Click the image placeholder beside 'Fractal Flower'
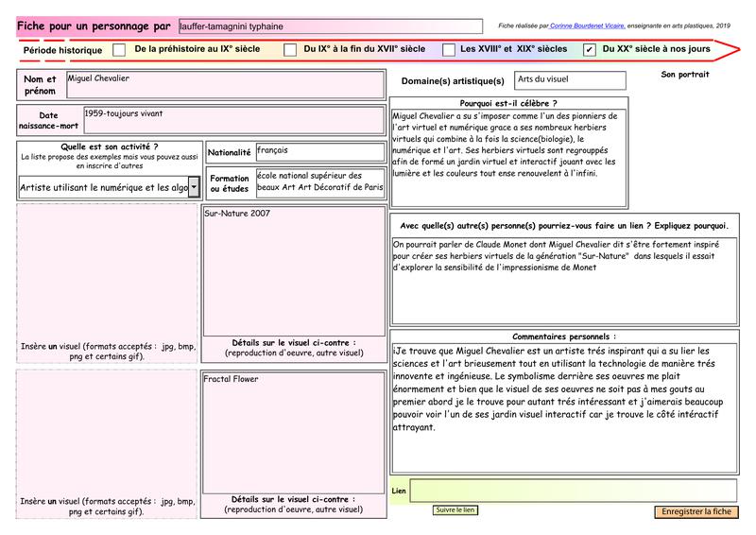Viewport: 756px width, 535px height. 108,430
